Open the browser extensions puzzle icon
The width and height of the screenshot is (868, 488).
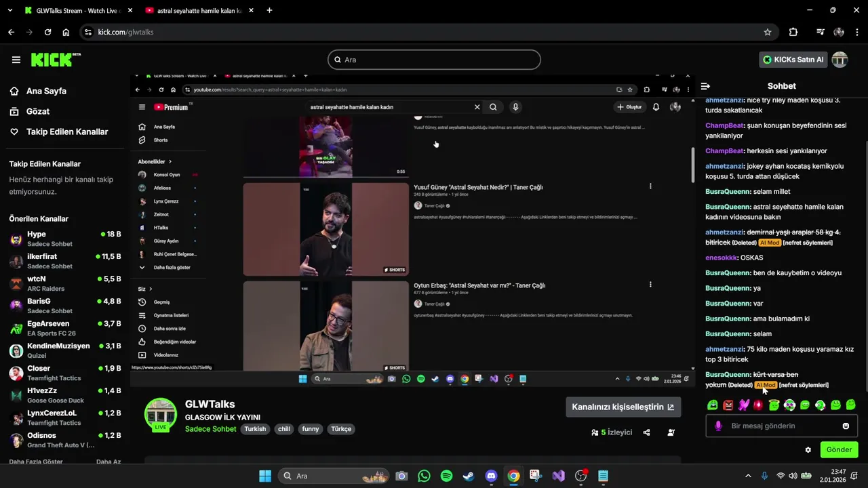[793, 32]
